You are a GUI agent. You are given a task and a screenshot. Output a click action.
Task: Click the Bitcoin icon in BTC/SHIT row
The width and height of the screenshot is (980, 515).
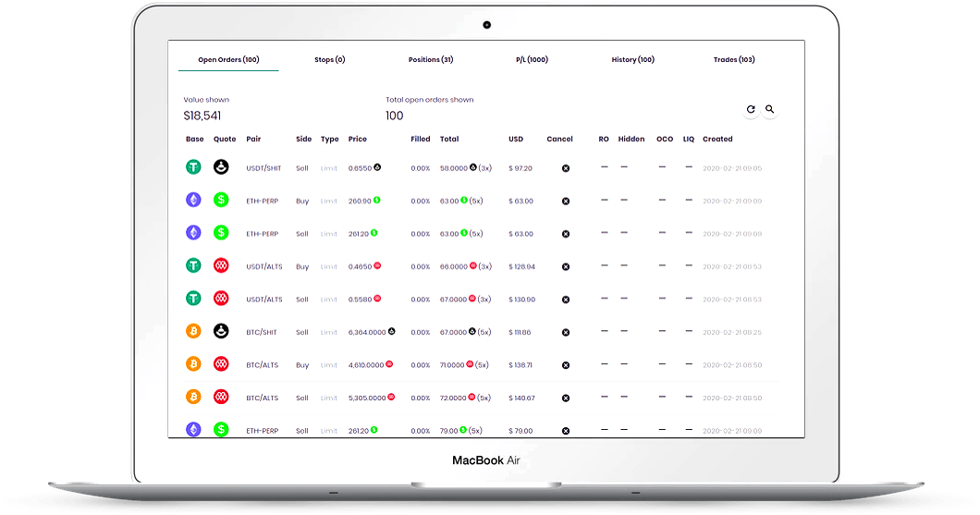pos(194,331)
